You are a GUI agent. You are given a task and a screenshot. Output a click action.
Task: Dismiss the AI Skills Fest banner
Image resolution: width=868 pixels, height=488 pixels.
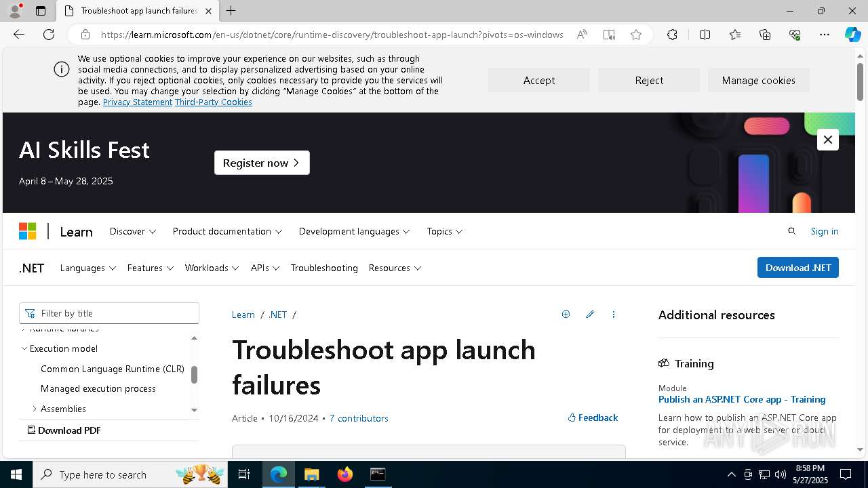[x=827, y=140]
